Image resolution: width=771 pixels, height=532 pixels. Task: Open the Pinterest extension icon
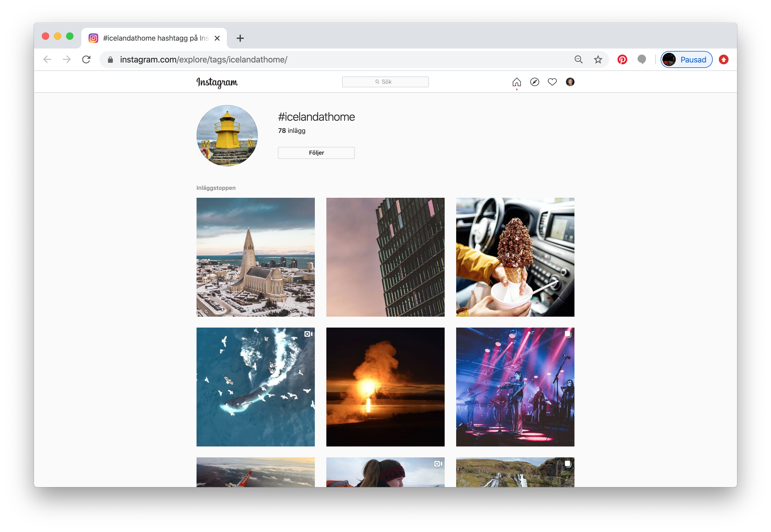coord(622,59)
